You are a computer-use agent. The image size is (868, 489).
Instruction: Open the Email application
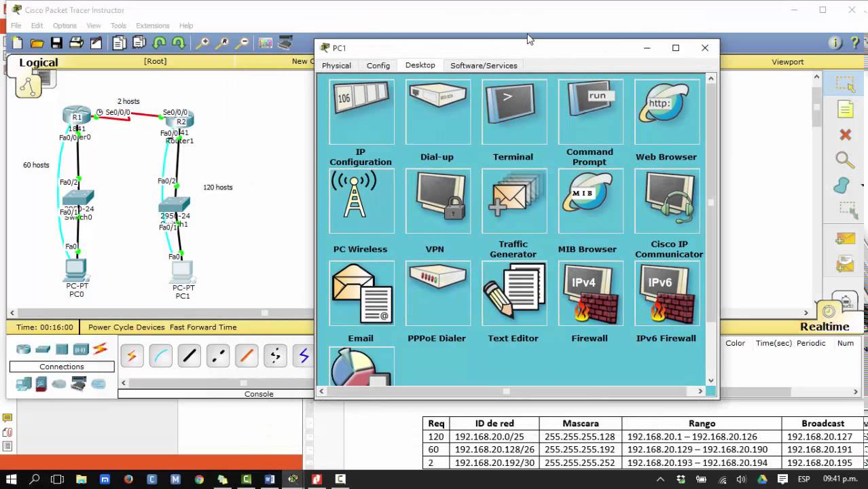click(361, 293)
